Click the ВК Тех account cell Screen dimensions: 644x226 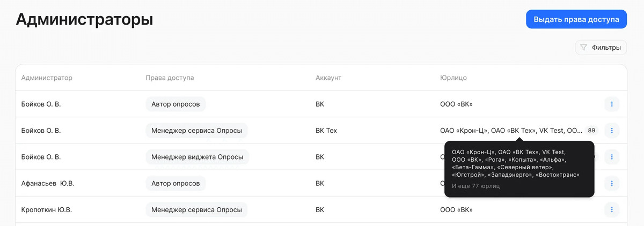[x=326, y=130]
